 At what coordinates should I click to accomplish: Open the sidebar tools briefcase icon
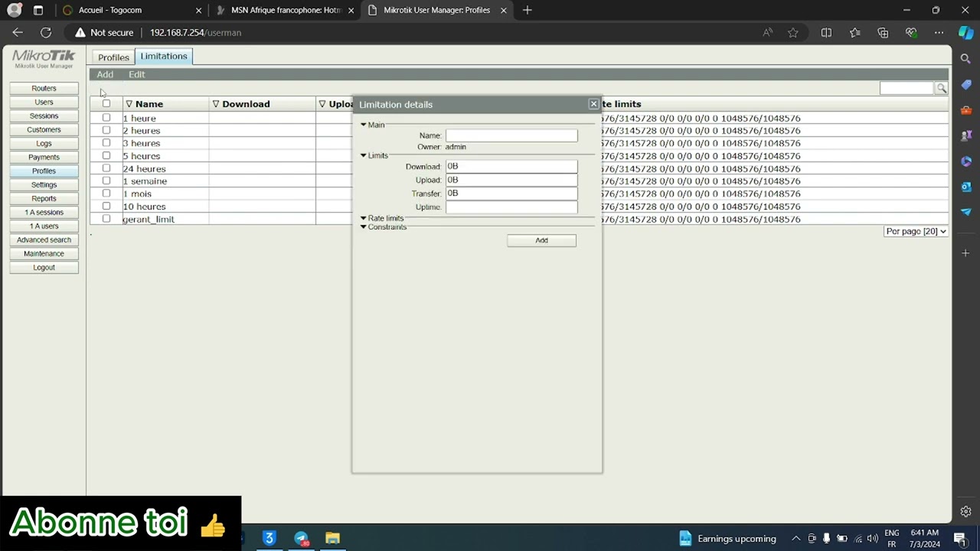(965, 110)
